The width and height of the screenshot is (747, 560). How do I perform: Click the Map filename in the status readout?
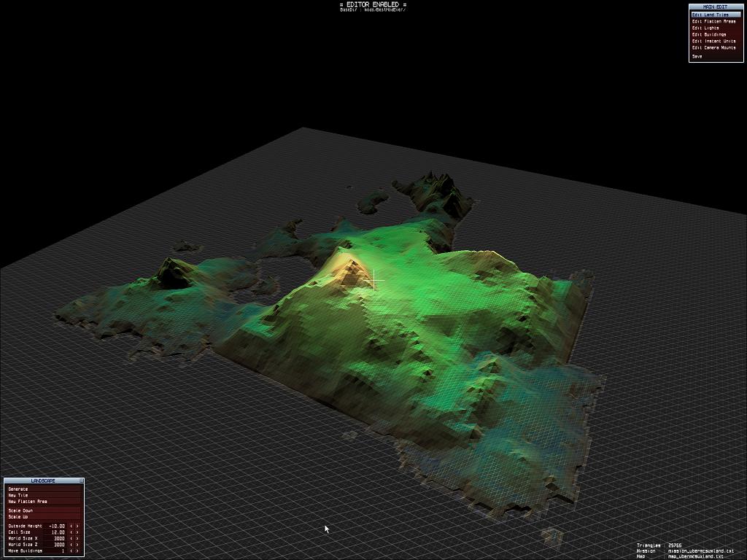[x=695, y=556]
